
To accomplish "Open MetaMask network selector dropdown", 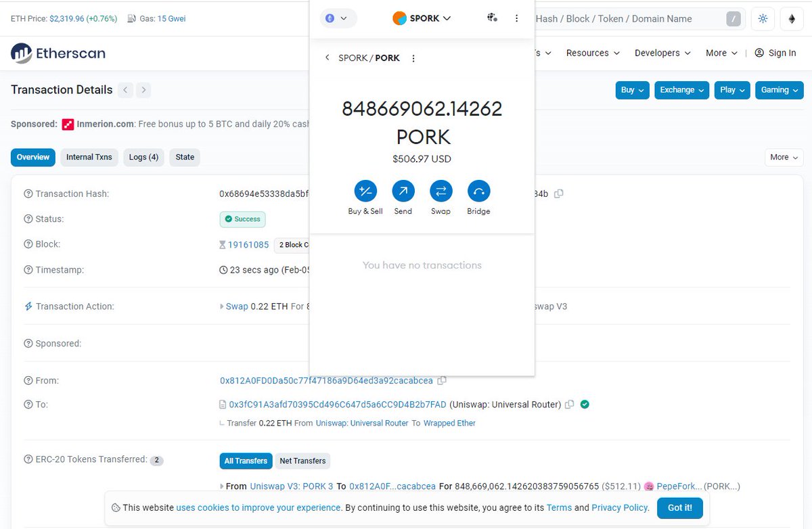I will (337, 18).
